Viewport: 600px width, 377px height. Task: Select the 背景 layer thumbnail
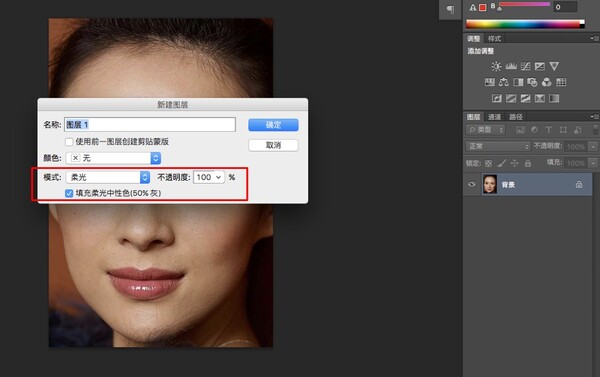[489, 184]
